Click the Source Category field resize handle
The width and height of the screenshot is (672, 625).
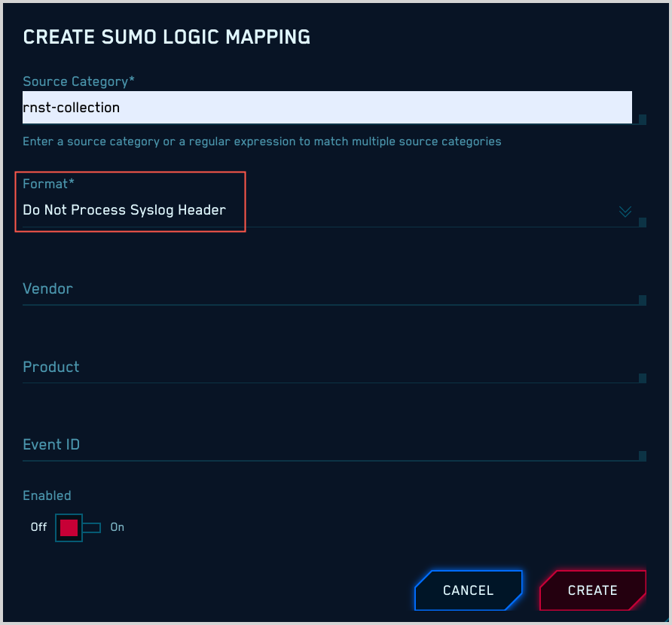coord(641,120)
